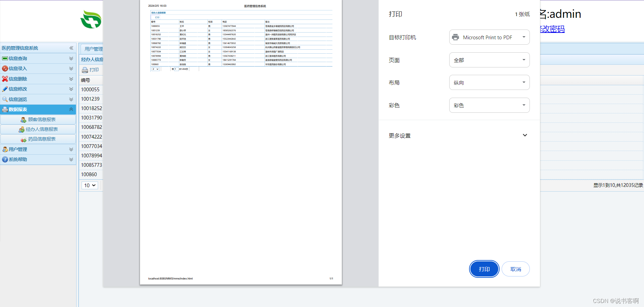Click printer icon in Microsoft Print to PDF
This screenshot has height=307, width=644.
[455, 37]
